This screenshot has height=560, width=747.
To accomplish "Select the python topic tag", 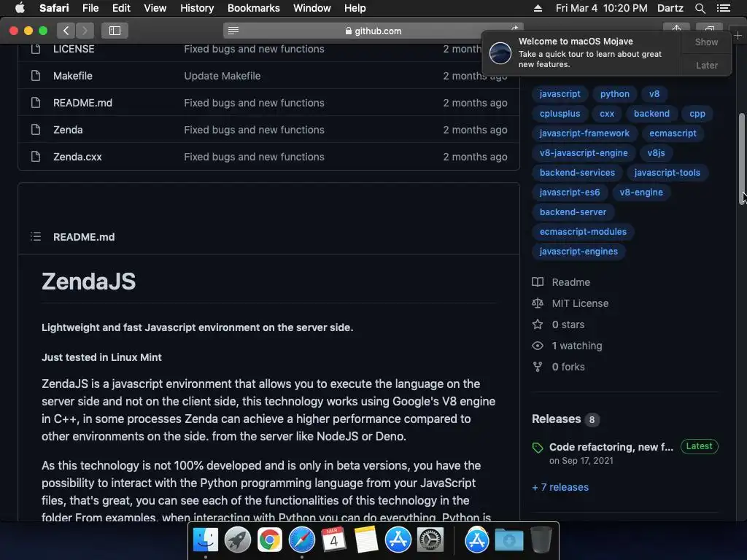I will [x=614, y=94].
